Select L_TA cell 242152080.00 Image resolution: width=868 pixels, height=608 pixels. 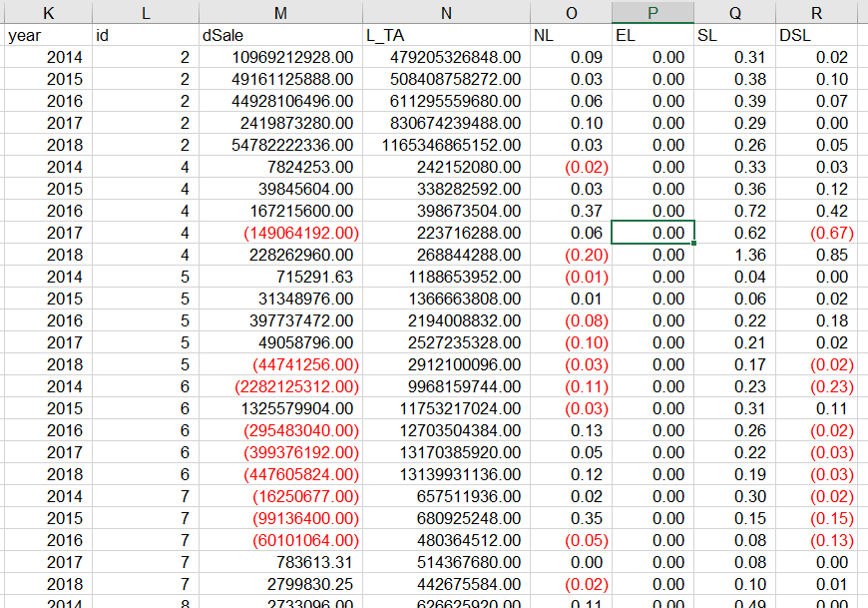coord(446,167)
